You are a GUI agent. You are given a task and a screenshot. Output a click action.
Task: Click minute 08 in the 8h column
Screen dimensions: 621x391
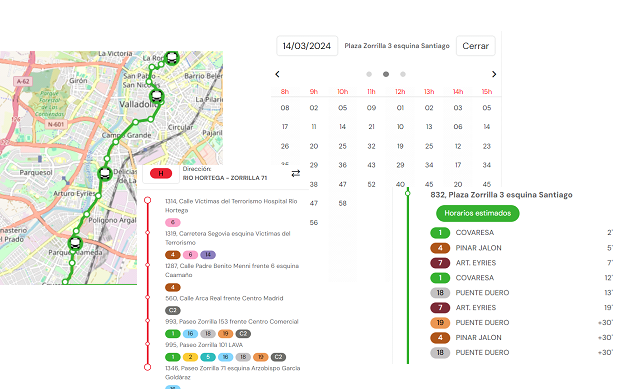click(285, 108)
